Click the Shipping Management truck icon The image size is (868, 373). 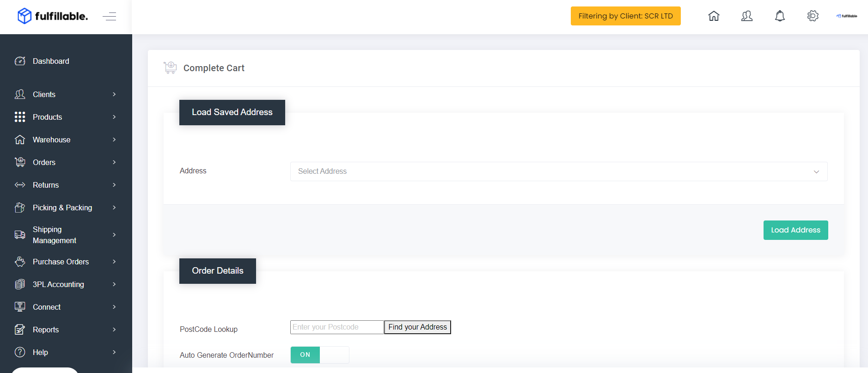pos(20,235)
